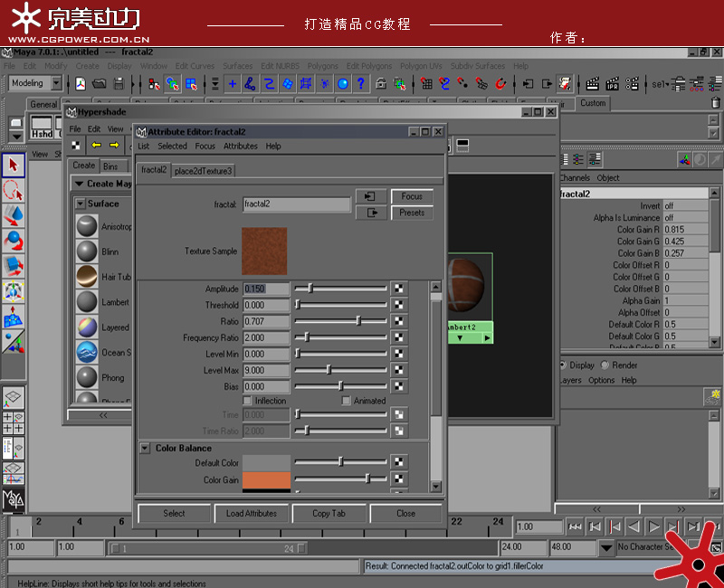Click the IPR render clapboard icon

pos(613,83)
